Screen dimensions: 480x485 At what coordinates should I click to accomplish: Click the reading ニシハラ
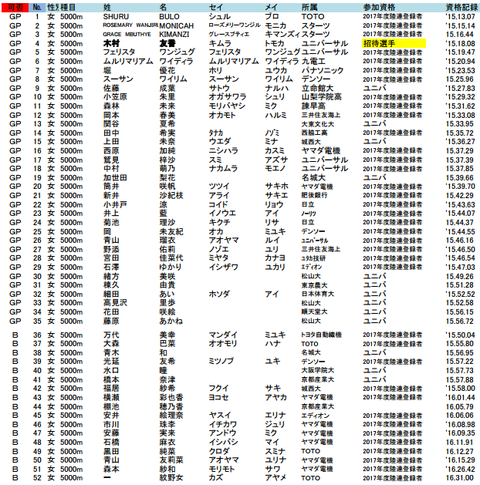pyautogui.click(x=224, y=151)
